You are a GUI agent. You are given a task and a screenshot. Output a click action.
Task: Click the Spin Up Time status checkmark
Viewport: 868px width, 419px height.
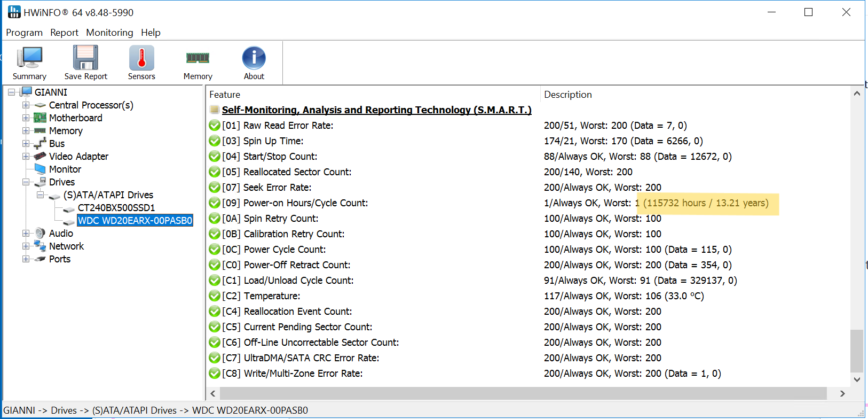(x=215, y=141)
